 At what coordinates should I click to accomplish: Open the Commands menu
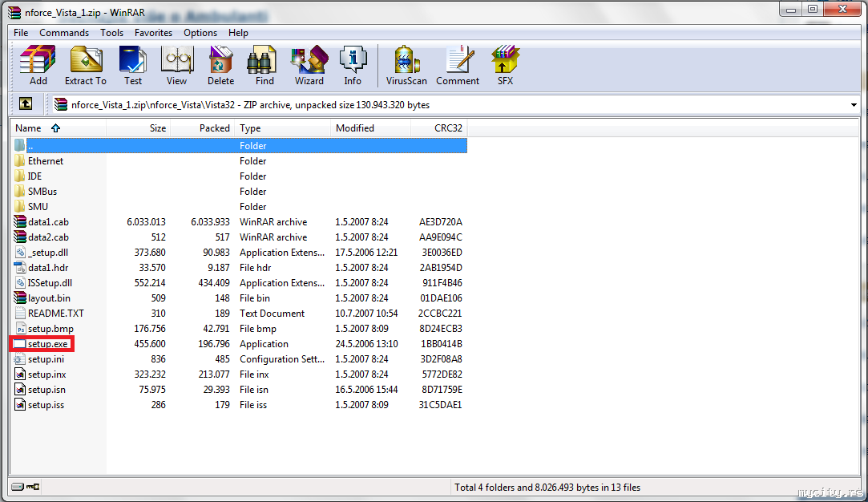pyautogui.click(x=64, y=33)
